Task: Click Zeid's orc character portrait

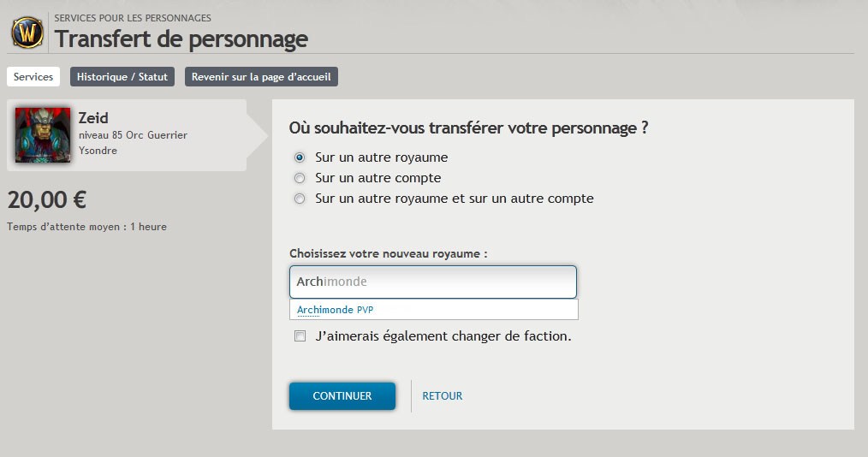Action: point(43,135)
